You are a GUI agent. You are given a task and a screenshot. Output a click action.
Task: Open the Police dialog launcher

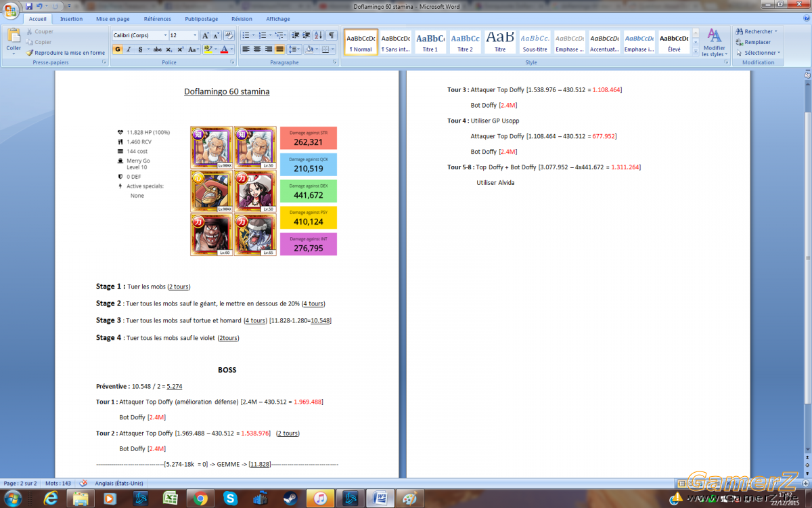[x=231, y=62]
